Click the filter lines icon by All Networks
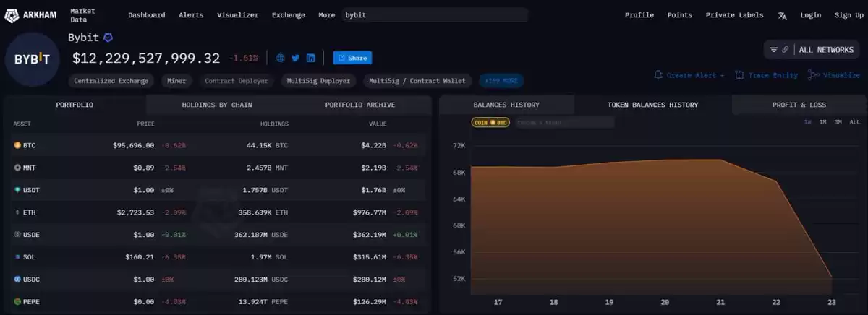 point(774,50)
